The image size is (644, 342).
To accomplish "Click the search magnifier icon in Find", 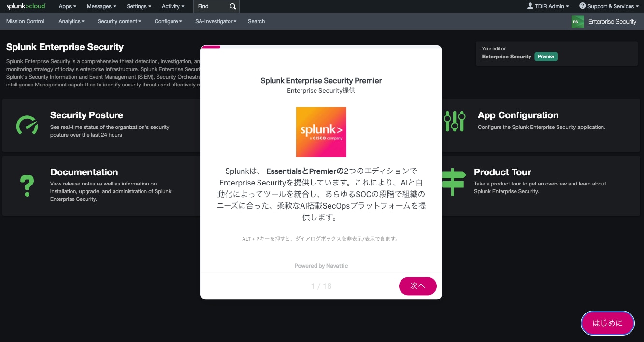I will click(x=233, y=6).
